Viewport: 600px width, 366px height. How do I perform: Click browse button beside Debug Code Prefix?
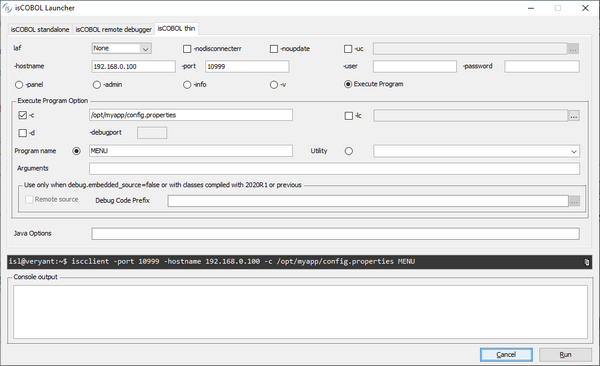coord(574,201)
